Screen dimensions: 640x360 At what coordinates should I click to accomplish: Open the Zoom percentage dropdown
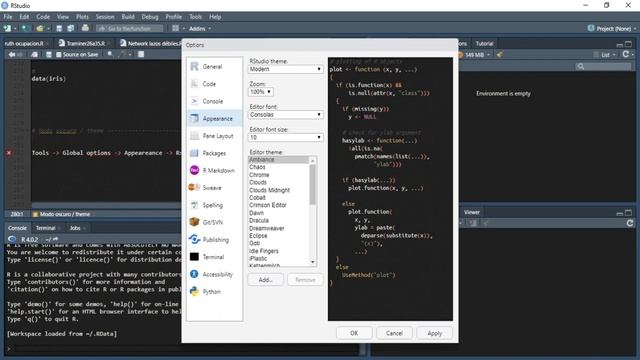click(261, 92)
